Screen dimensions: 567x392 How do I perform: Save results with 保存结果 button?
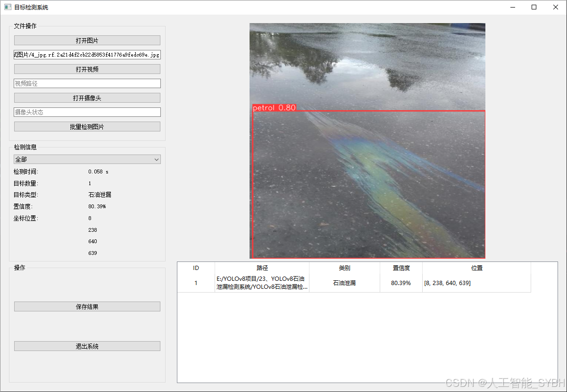(87, 307)
